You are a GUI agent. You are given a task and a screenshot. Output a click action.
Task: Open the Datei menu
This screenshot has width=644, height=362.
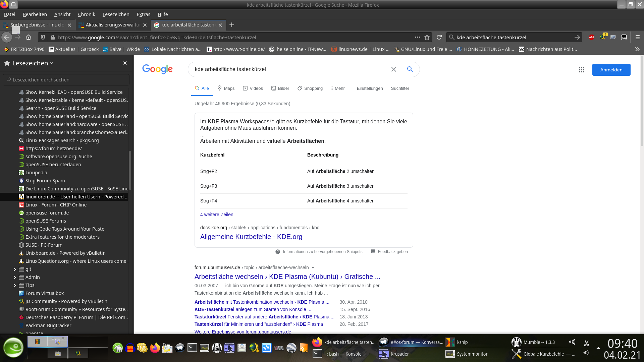click(x=9, y=14)
